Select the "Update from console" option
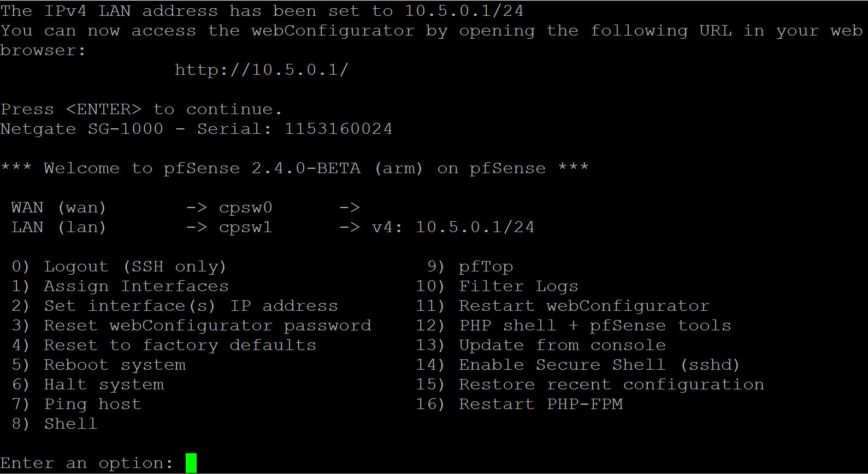 click(x=562, y=346)
